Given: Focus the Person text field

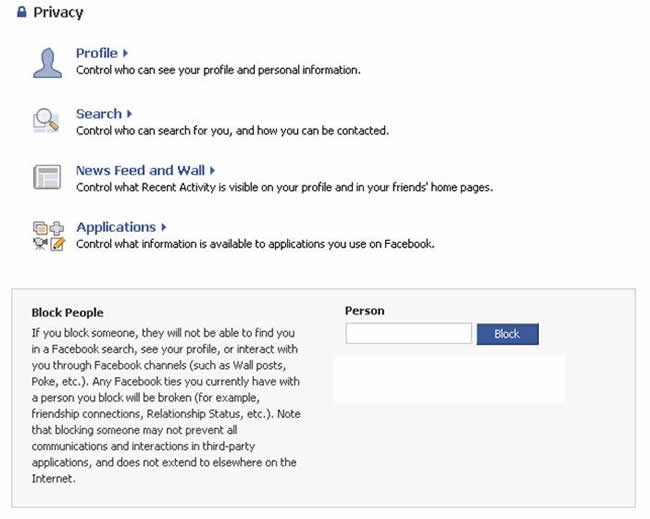Looking at the screenshot, I should 409,333.
